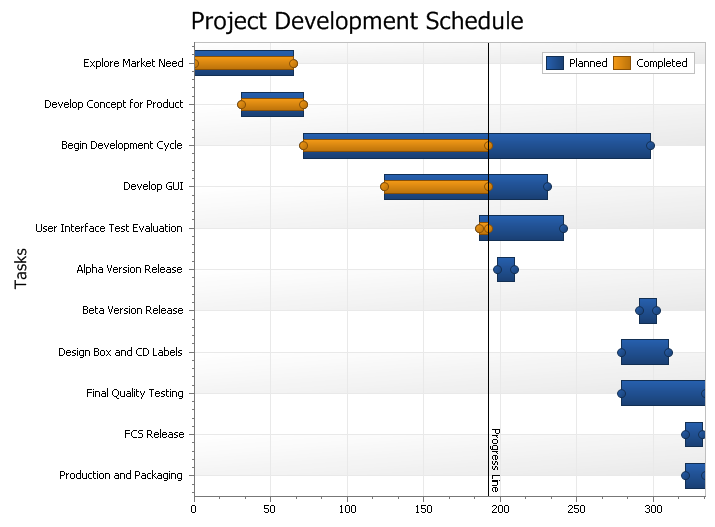Click completed bar of Develop Concept for Product
The width and height of the screenshot is (715, 527).
(x=272, y=104)
